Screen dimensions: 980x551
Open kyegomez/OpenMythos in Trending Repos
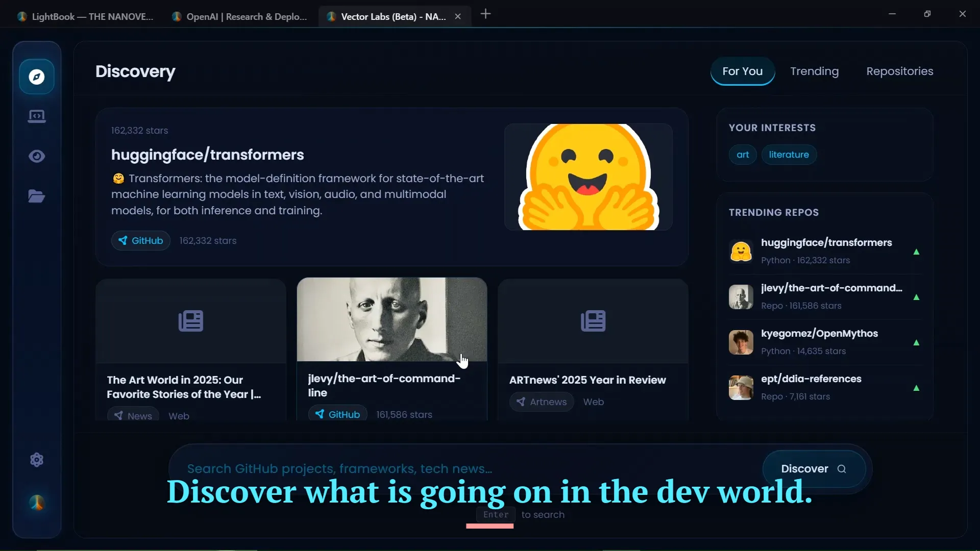819,334
